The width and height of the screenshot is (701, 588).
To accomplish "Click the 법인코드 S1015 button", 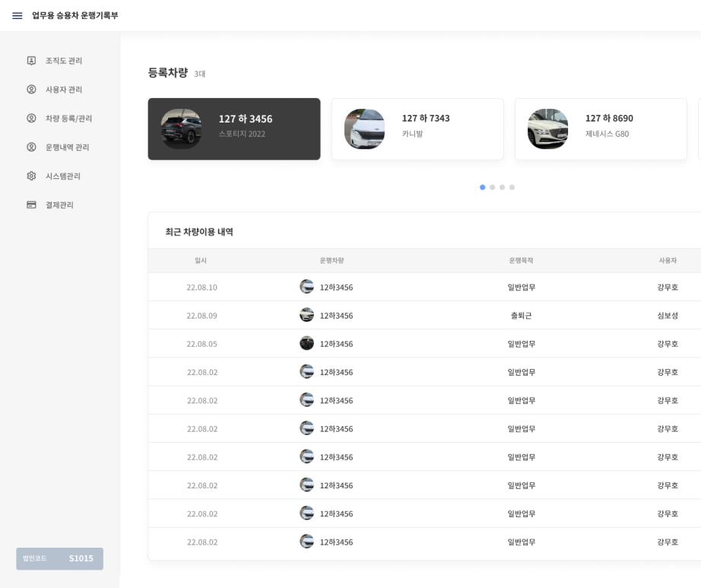I will point(59,558).
